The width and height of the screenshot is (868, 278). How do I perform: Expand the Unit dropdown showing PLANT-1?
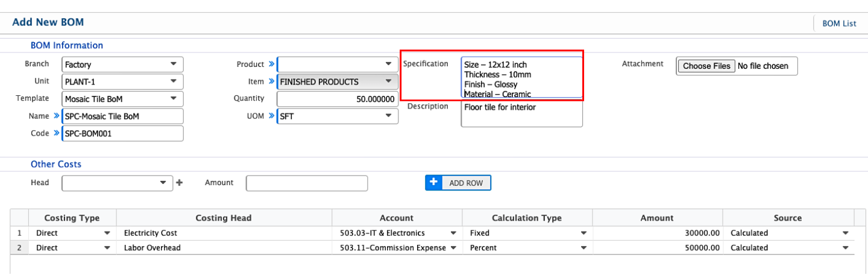[x=122, y=81]
